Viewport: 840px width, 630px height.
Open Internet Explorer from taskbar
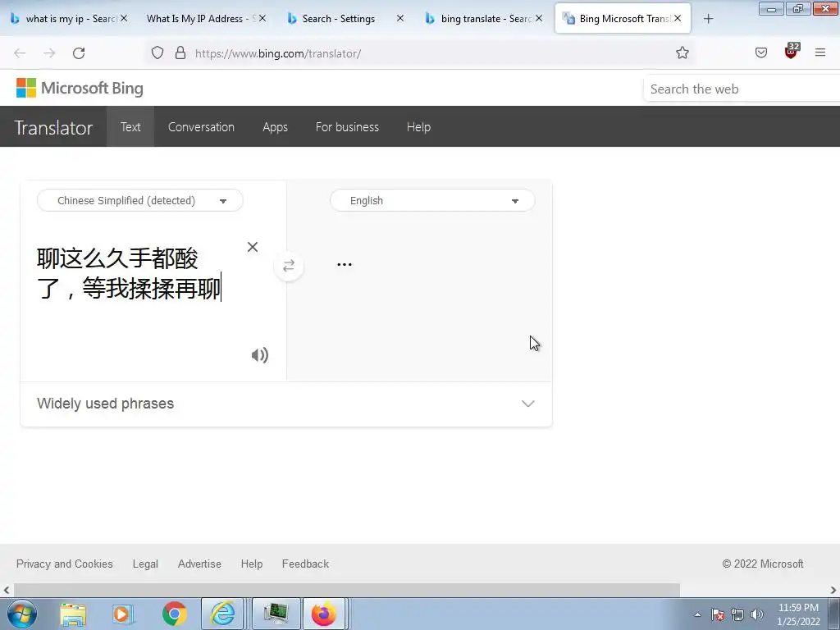click(222, 614)
